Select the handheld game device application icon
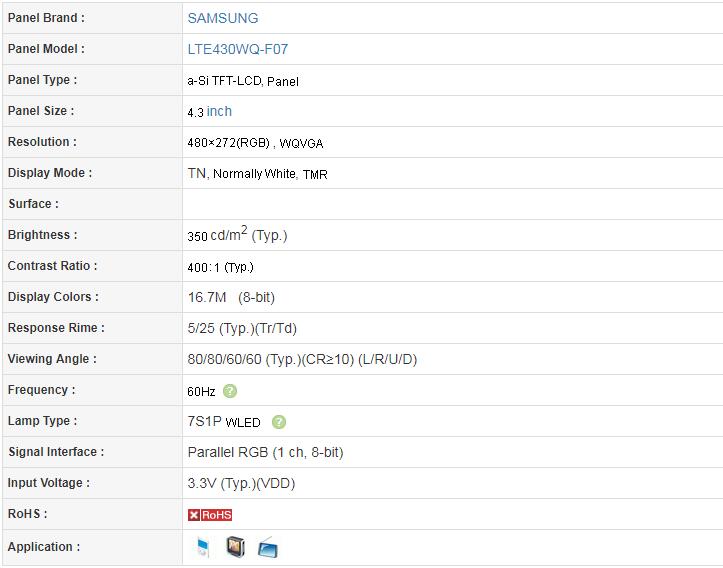723x568 pixels. [x=236, y=547]
